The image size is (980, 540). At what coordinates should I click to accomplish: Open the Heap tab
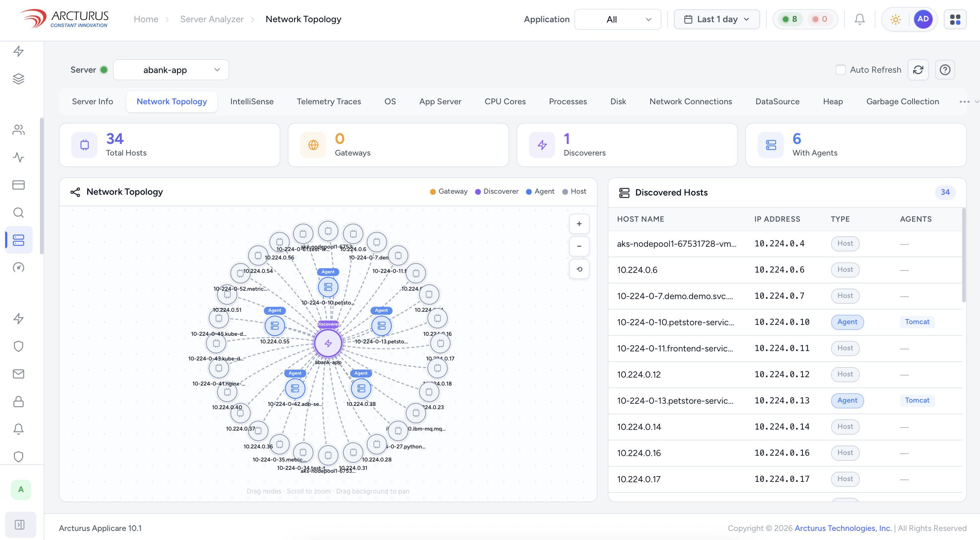click(x=833, y=102)
